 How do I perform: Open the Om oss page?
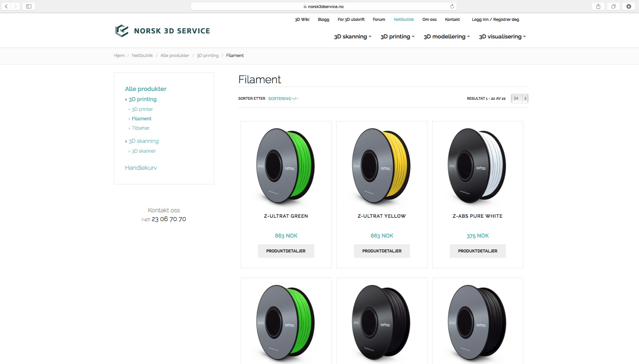(x=429, y=20)
